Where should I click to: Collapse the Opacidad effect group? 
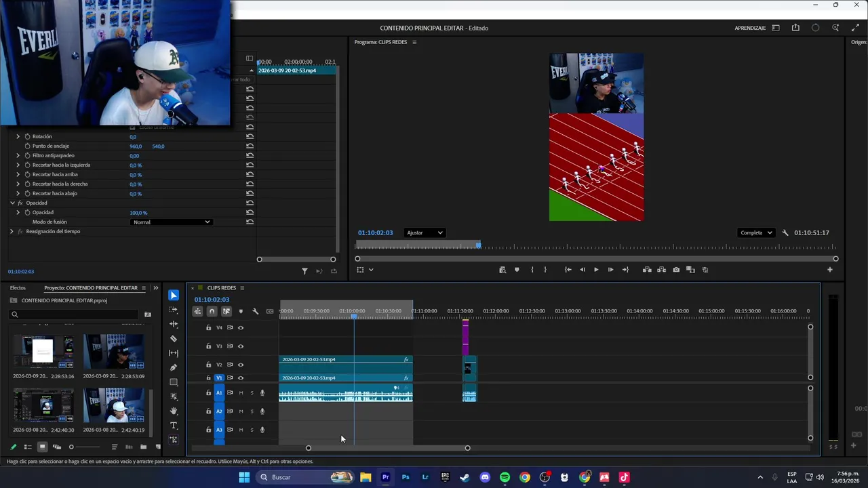[12, 203]
